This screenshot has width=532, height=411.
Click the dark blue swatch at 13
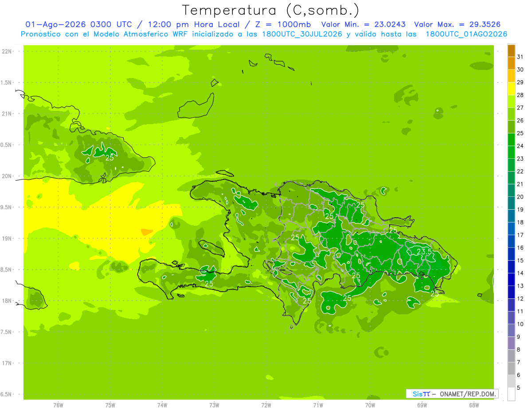[x=511, y=279]
